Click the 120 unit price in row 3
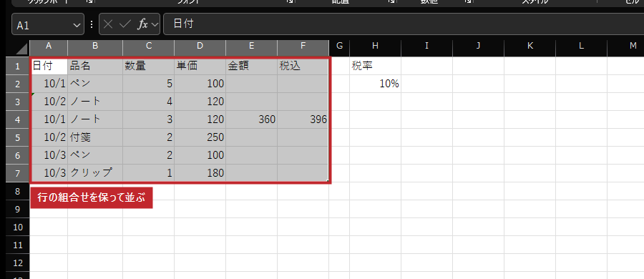 coord(200,102)
